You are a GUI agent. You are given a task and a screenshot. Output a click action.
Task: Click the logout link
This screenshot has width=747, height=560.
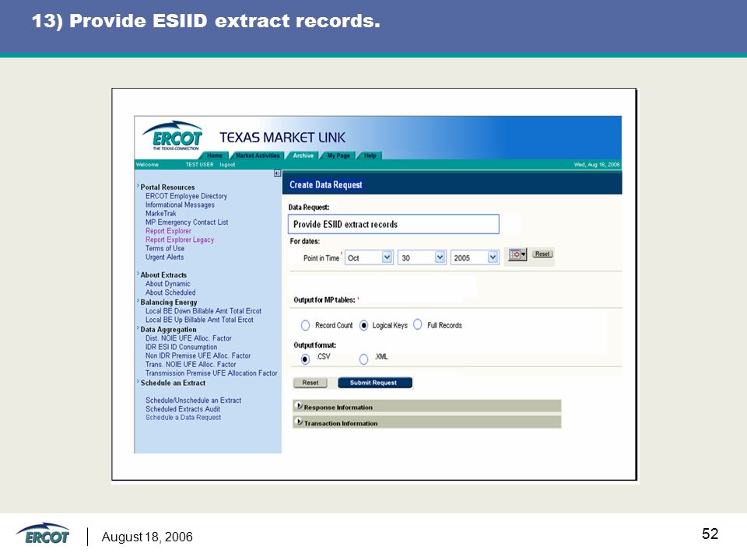(227, 165)
